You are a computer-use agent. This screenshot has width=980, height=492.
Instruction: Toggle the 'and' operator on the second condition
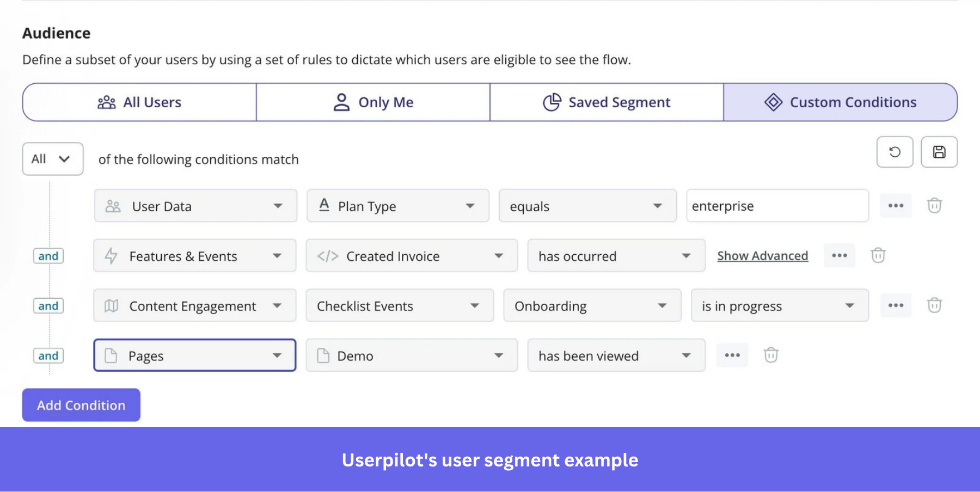[48, 256]
